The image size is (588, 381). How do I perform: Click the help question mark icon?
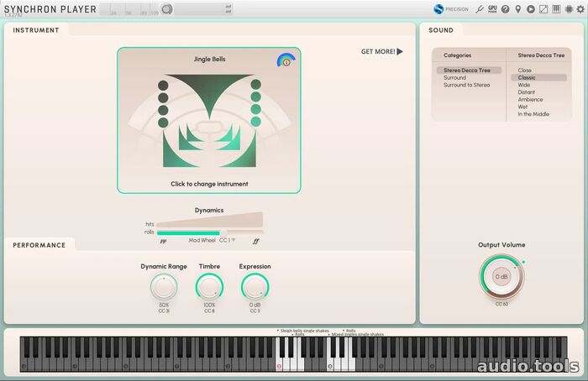(505, 9)
